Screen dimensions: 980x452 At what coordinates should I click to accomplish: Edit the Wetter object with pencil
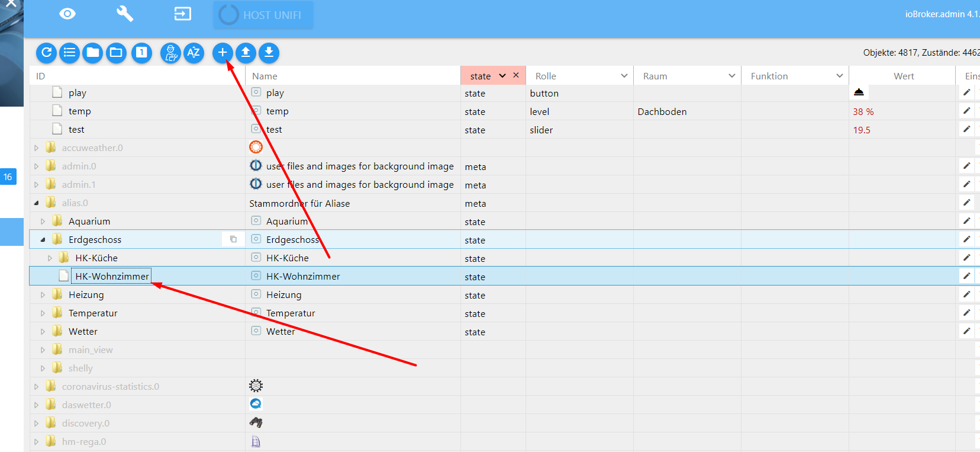(966, 331)
